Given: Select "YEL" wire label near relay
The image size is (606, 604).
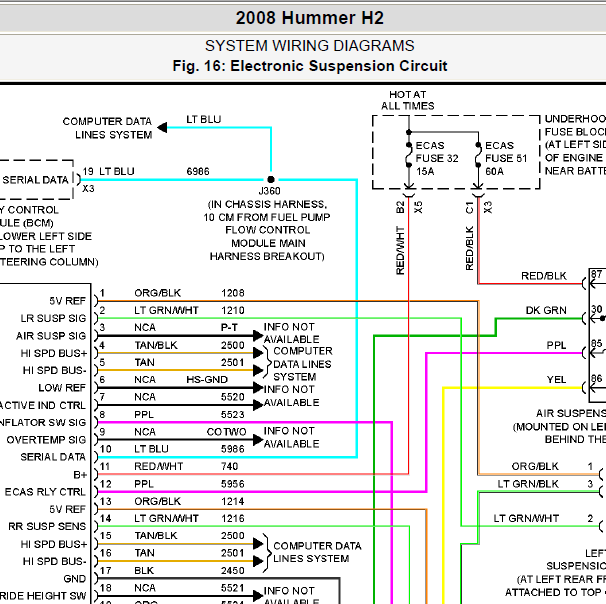Looking at the screenshot, I should tap(556, 380).
